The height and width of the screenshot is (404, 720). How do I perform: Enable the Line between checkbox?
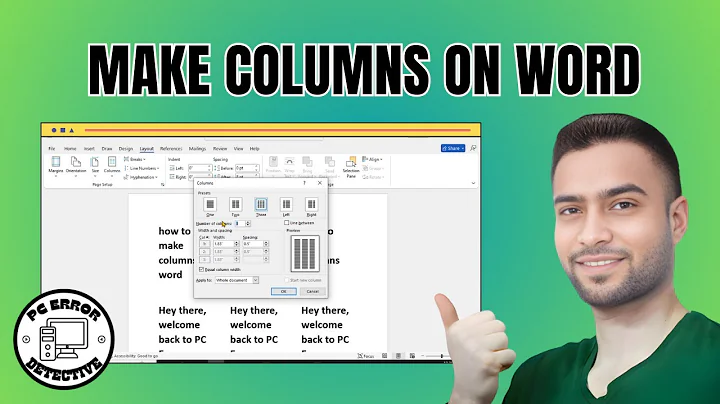point(287,223)
